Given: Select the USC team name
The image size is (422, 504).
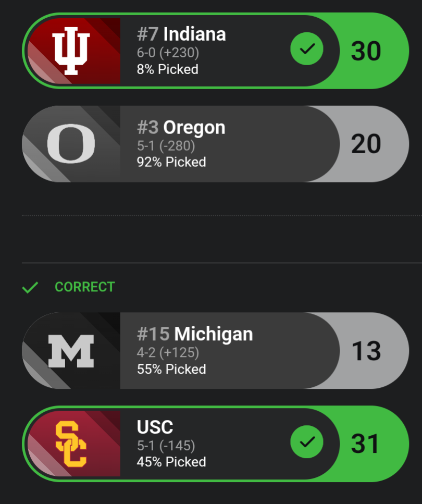Looking at the screenshot, I should pyautogui.click(x=155, y=427).
